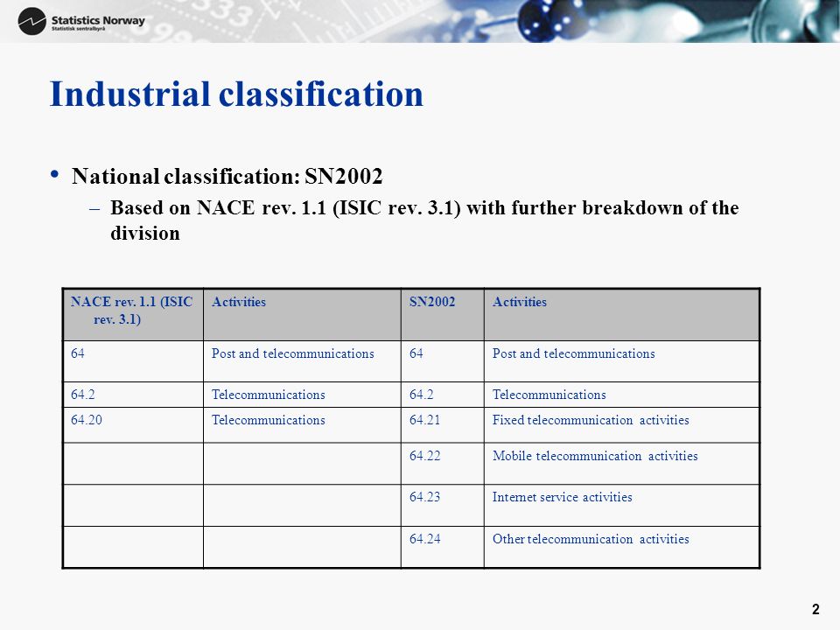Click the '64.2' cell in the NACE column

132,395
